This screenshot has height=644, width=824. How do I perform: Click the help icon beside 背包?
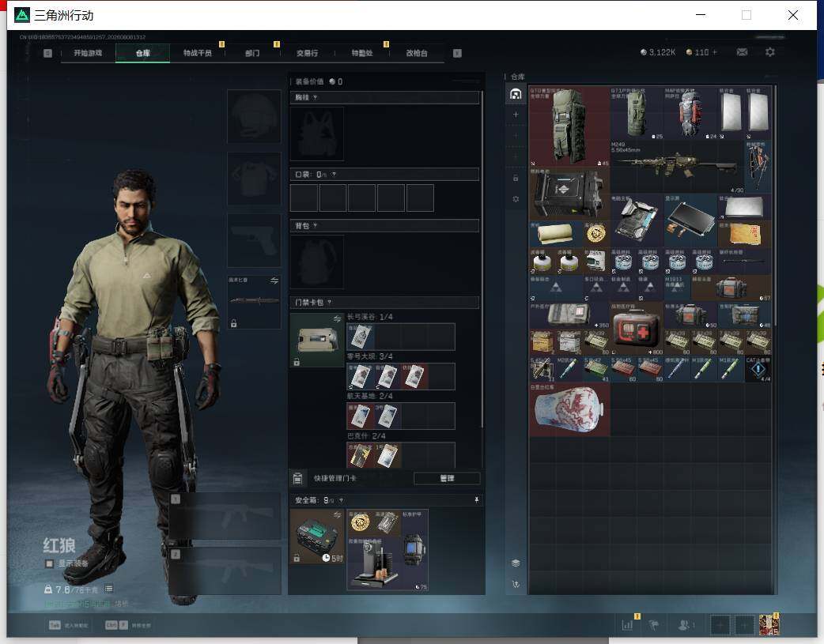tap(315, 225)
